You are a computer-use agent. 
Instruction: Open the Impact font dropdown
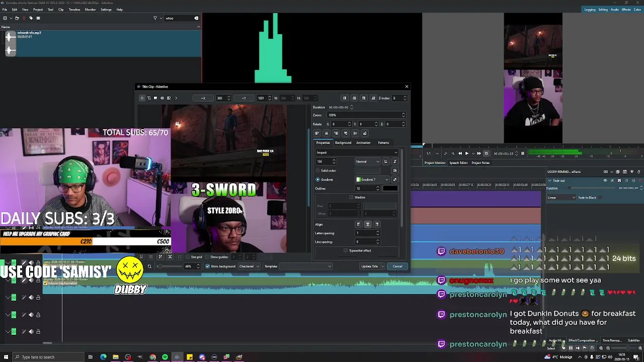(357, 152)
